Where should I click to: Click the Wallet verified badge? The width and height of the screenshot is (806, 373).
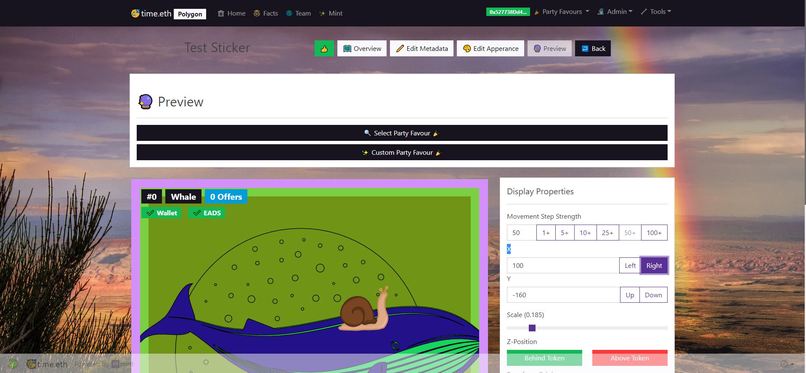point(161,213)
